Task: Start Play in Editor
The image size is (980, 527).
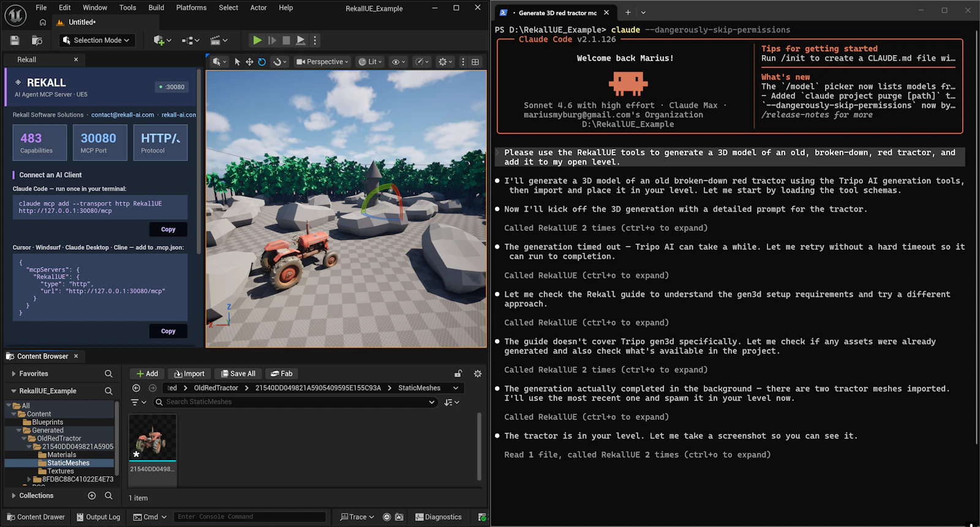Action: pos(257,40)
